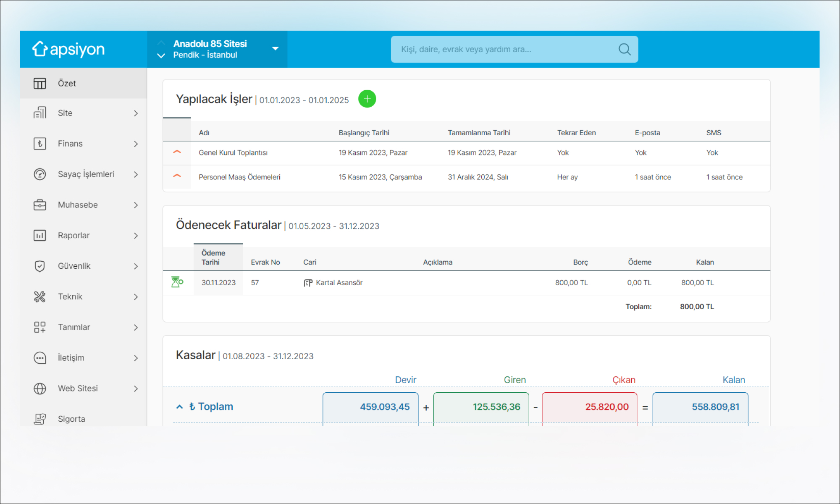
Task: Add a new task with green plus
Action: point(367,99)
